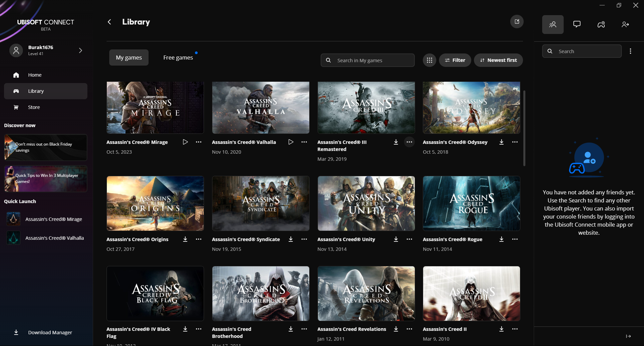The height and width of the screenshot is (346, 644).
Task: Click the friends Search field
Action: click(x=582, y=51)
